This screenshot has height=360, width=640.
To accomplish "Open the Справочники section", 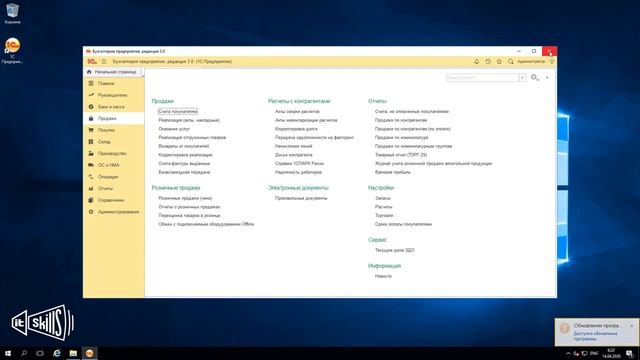I will pos(113,200).
